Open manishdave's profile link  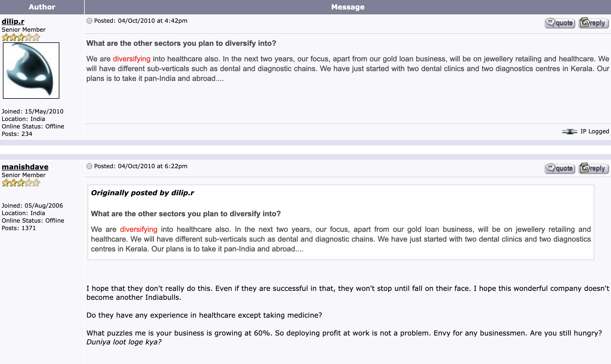coord(25,167)
